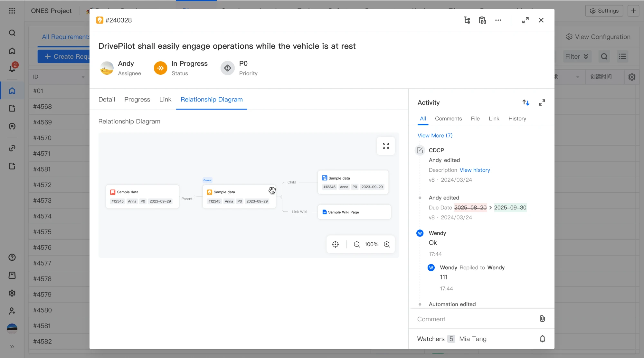Open the table column settings gear

tap(632, 77)
